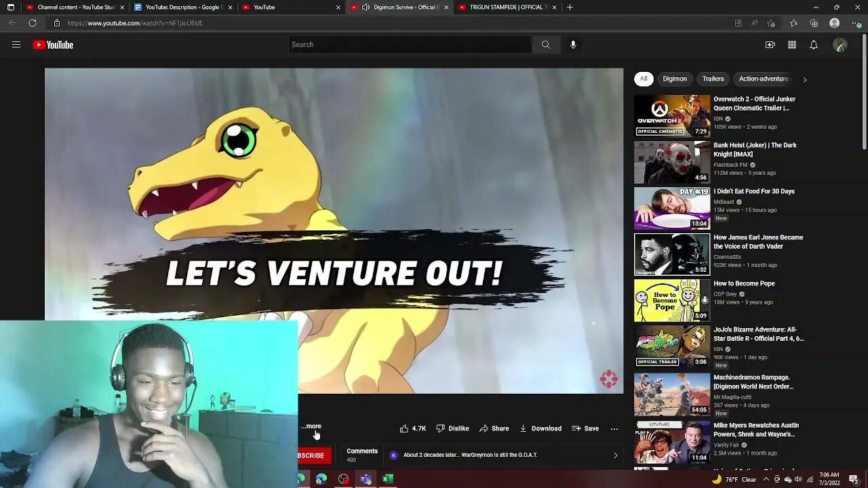Refresh the page in the browser
The image size is (868, 488).
coord(33,23)
